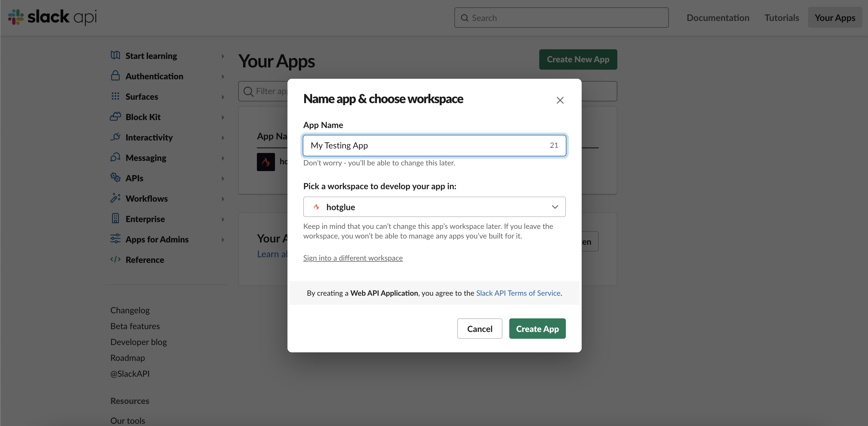Click the Cancel button in dialog
Viewport: 868px width, 426px height.
tap(479, 329)
